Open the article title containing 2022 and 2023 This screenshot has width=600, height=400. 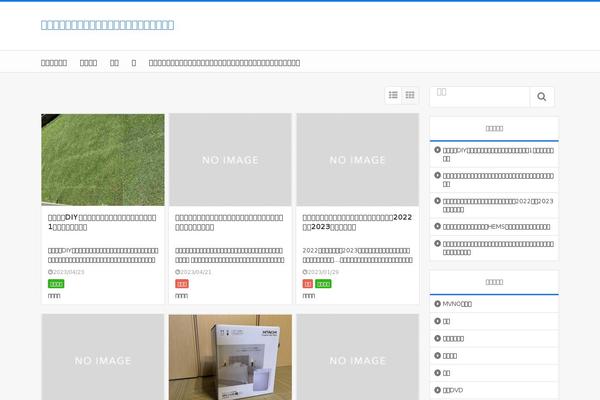click(x=357, y=222)
